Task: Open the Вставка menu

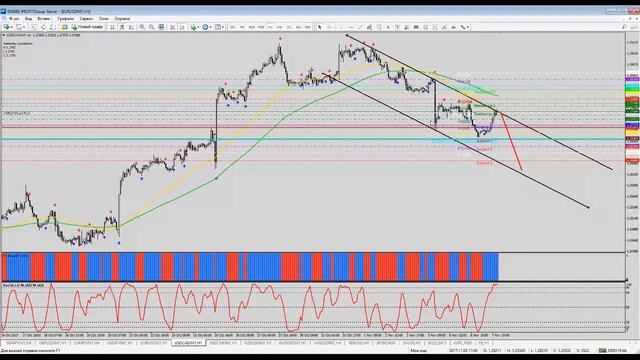Action: pos(44,19)
